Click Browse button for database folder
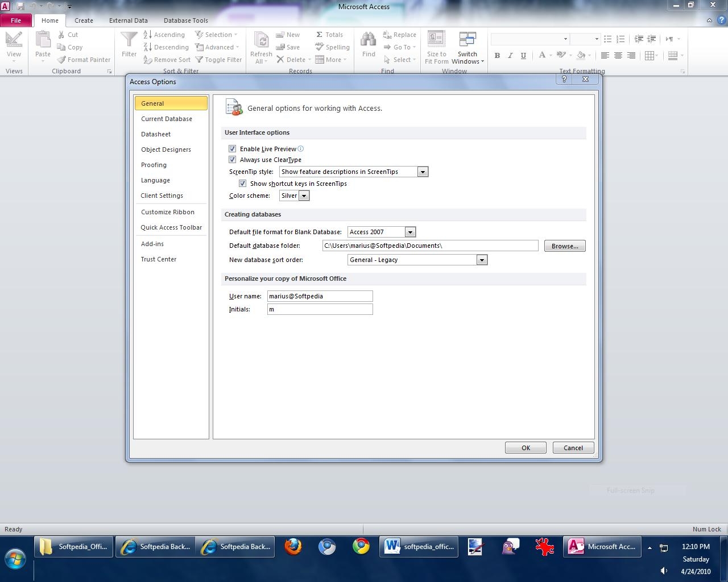The height and width of the screenshot is (582, 728). [x=564, y=246]
